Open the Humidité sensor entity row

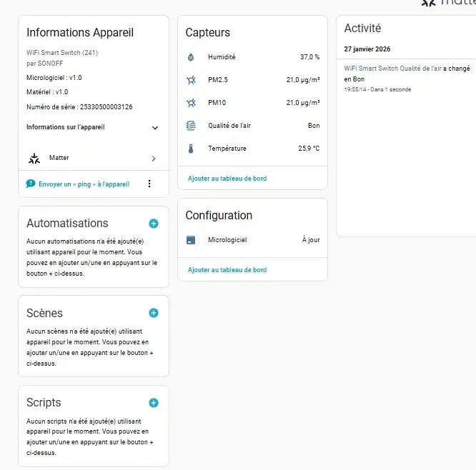(x=252, y=57)
